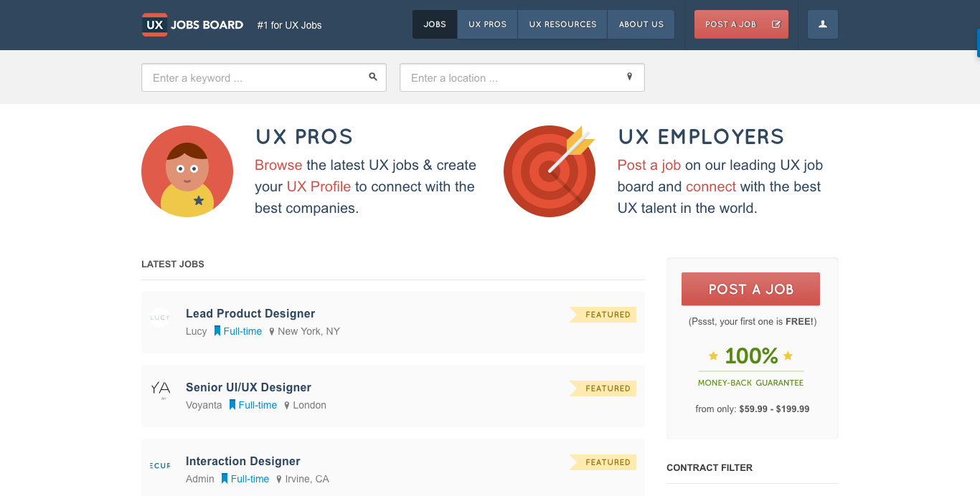Click the UX Pros avatar illustration
980x496 pixels.
[187, 171]
